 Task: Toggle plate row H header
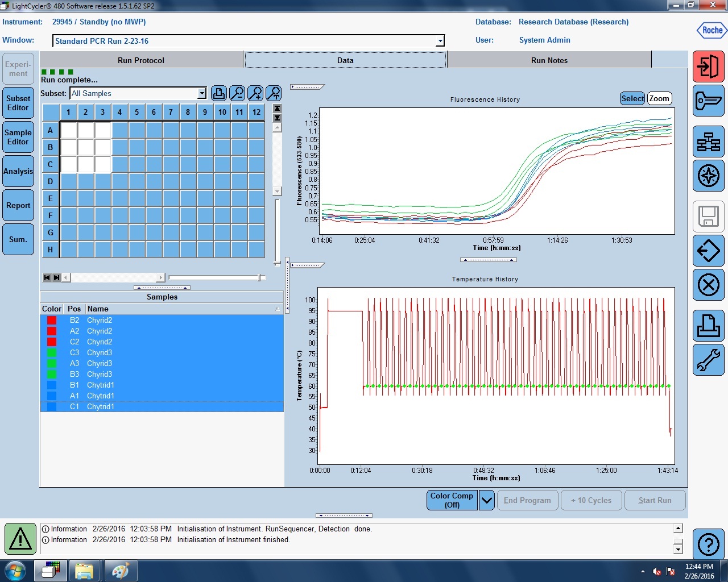(x=51, y=250)
